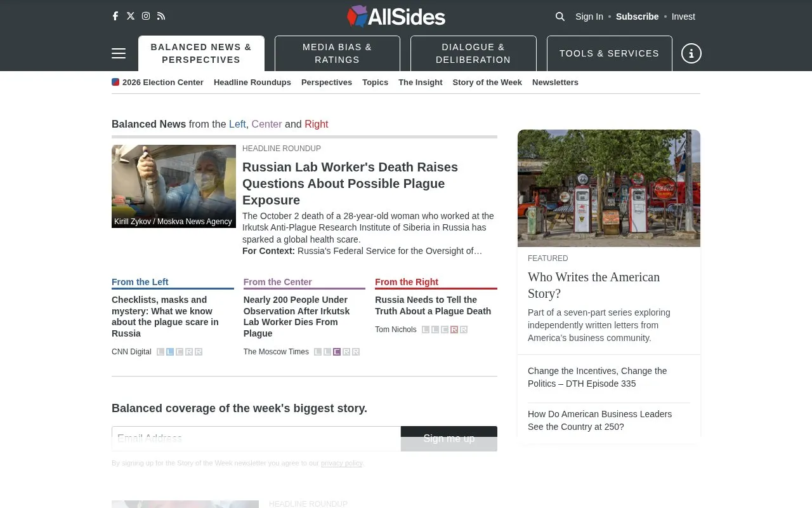Open Story of the Week link
Viewport: 812px width, 508px height.
[x=487, y=83]
